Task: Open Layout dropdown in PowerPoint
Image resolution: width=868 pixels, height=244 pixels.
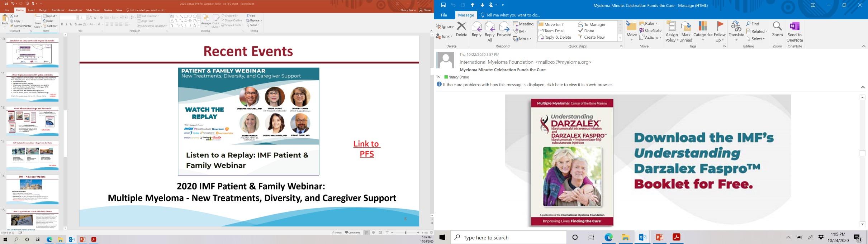Action: click(50, 16)
